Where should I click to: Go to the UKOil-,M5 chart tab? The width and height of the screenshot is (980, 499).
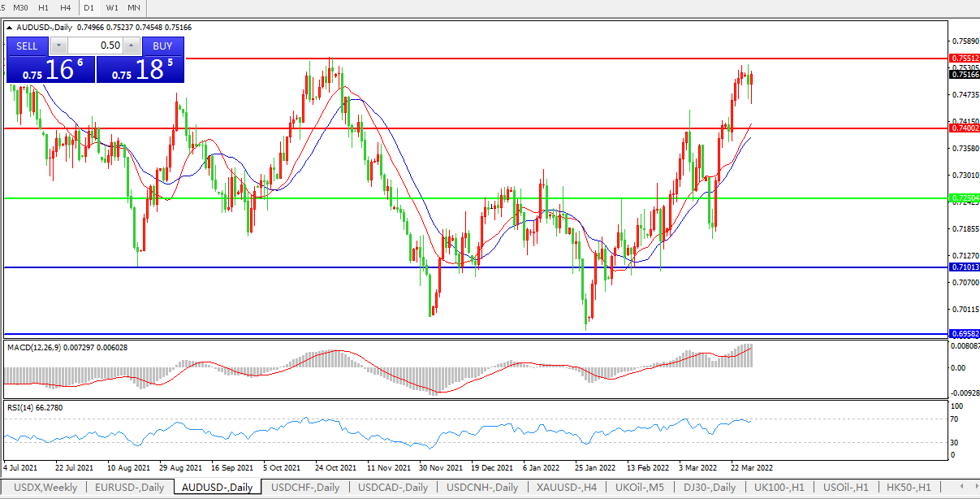tap(639, 488)
